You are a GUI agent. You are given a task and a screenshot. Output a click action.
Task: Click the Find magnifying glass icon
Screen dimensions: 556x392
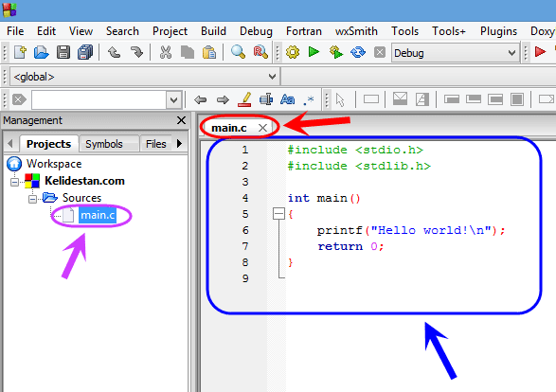[x=238, y=52]
